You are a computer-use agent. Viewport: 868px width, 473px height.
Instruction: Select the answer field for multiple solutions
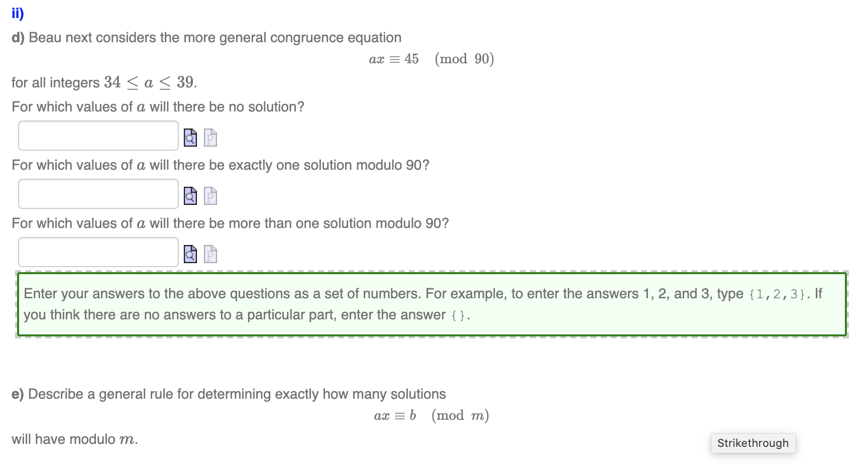98,252
